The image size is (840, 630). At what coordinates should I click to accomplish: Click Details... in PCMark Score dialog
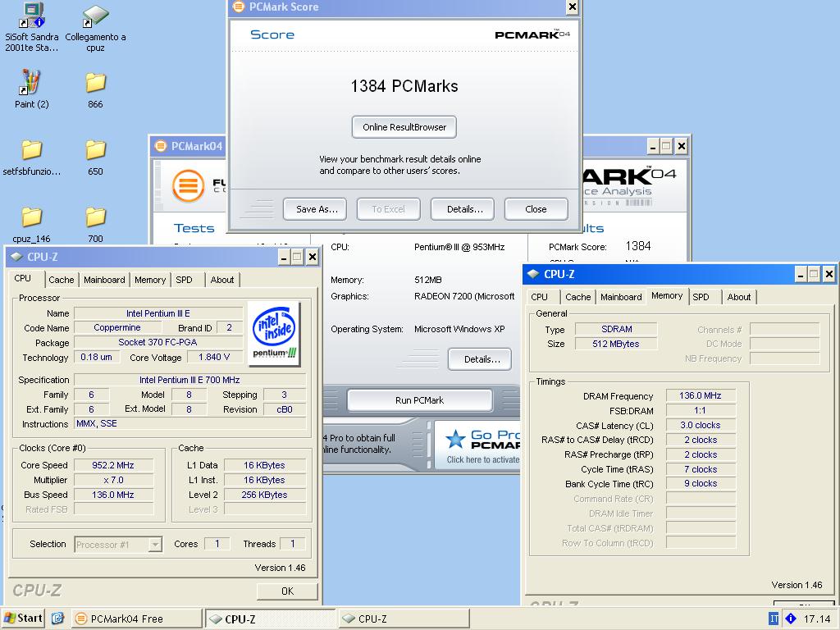[464, 209]
